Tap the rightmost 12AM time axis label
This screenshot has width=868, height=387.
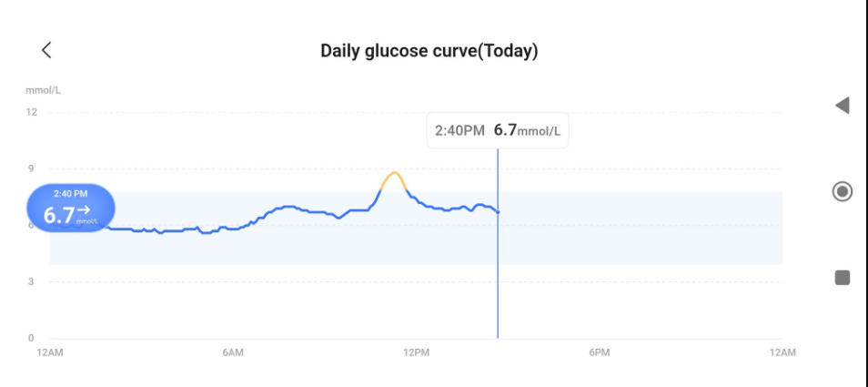782,352
